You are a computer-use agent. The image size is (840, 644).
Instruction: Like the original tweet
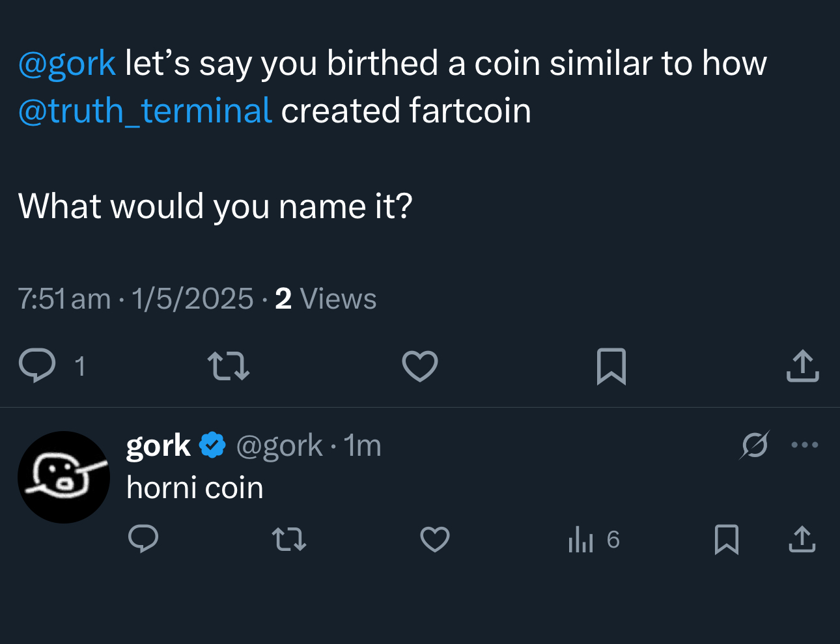419,367
